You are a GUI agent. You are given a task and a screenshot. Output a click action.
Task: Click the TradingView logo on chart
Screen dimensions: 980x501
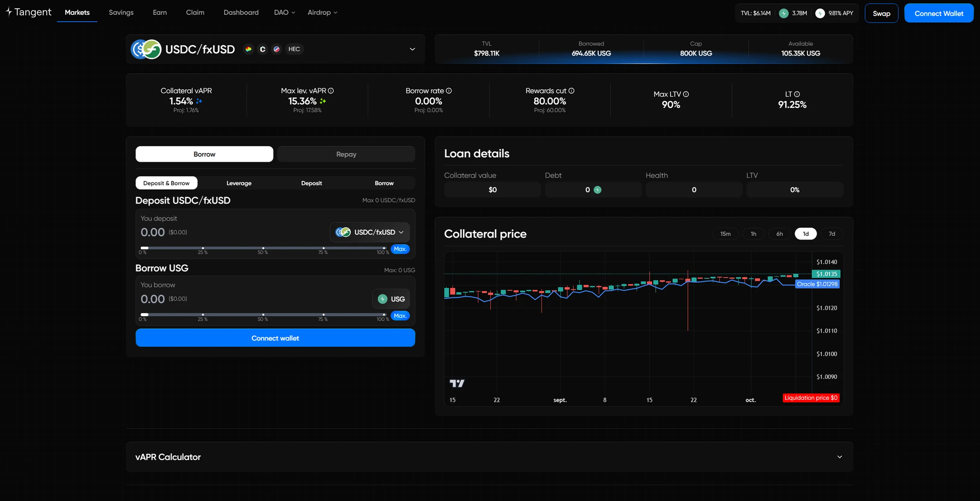click(x=457, y=383)
